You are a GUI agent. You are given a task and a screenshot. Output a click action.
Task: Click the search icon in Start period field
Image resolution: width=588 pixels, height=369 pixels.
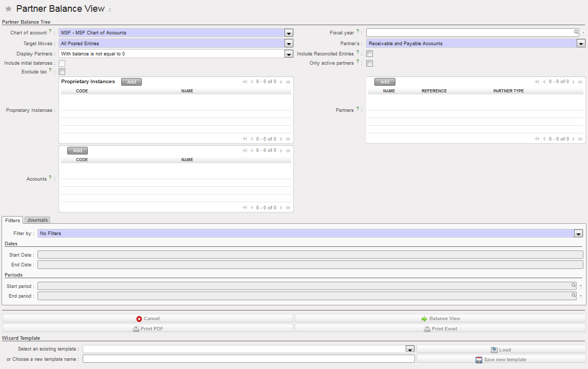[x=574, y=285]
